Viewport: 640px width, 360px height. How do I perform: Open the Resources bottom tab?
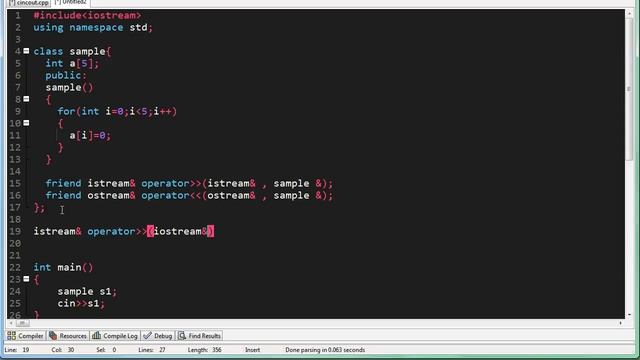[68, 336]
